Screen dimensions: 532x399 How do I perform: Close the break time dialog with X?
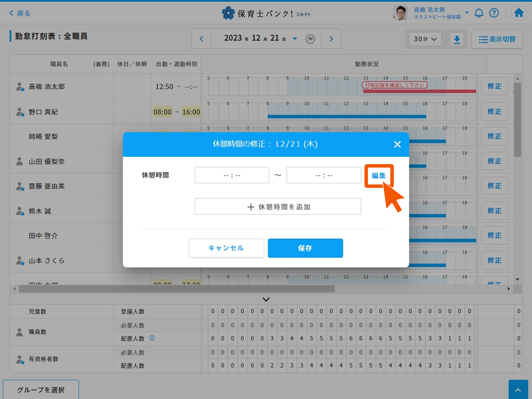pyautogui.click(x=397, y=144)
